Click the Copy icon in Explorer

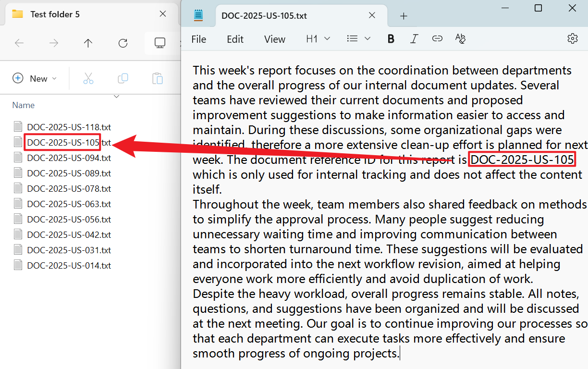click(x=123, y=78)
